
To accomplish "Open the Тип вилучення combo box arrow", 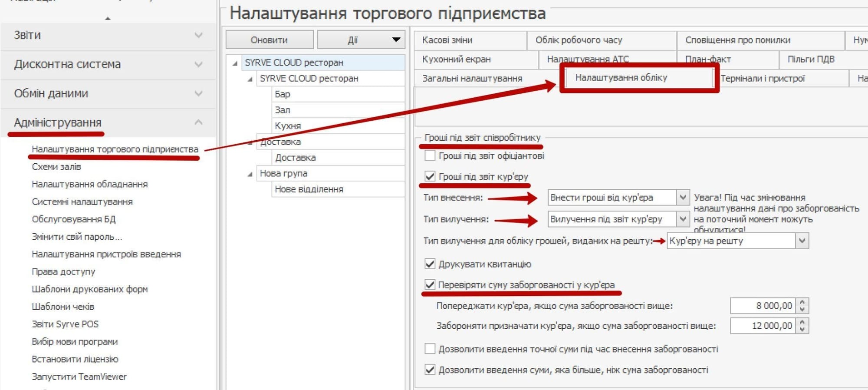I will [683, 219].
